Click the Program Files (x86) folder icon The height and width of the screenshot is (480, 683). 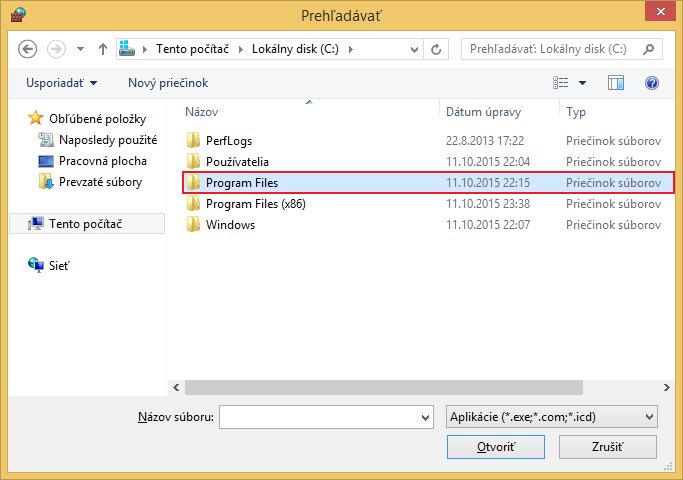[x=193, y=203]
